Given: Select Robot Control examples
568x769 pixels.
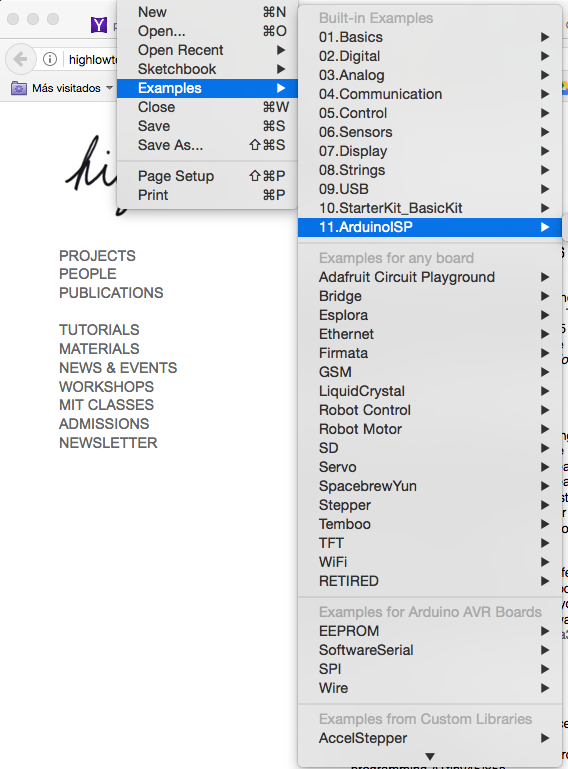Looking at the screenshot, I should tap(430, 410).
